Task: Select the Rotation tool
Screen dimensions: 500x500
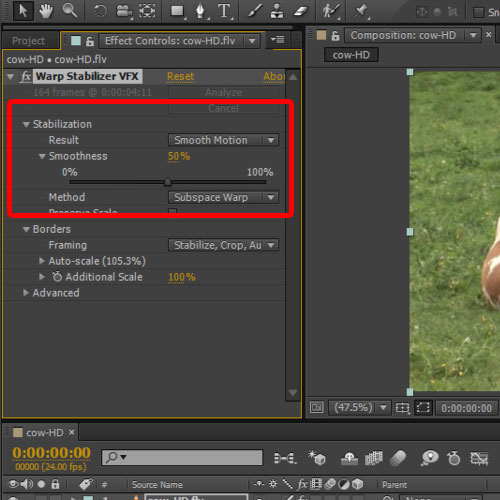Action: (x=100, y=11)
